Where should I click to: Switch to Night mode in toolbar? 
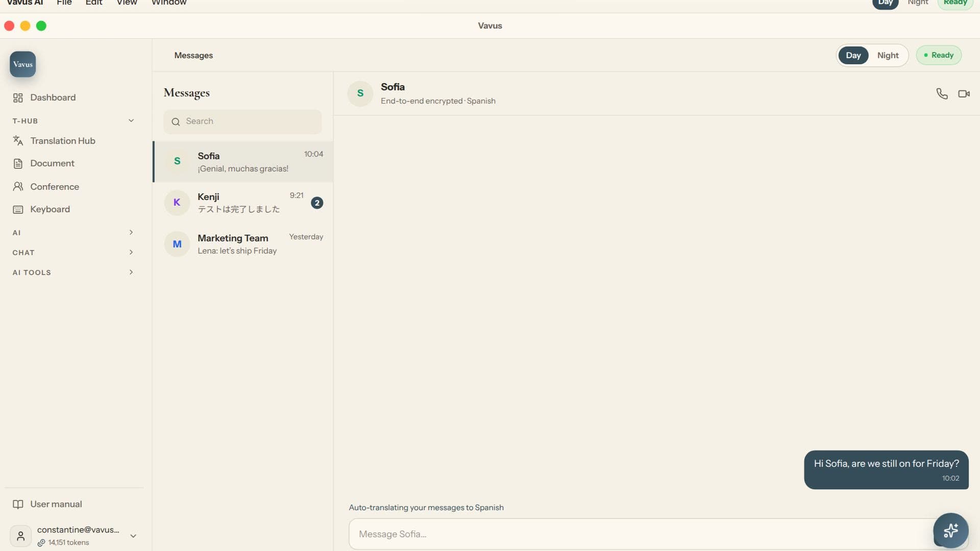(888, 56)
